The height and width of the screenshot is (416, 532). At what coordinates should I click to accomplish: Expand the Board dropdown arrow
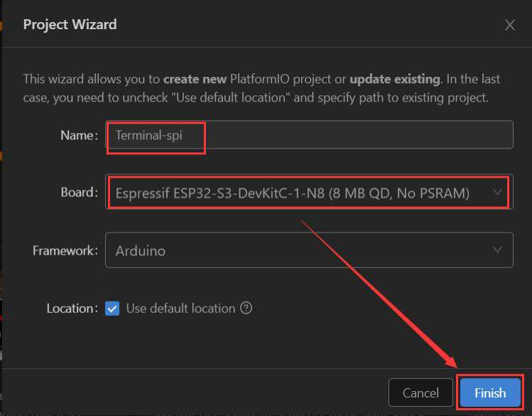[x=497, y=192]
